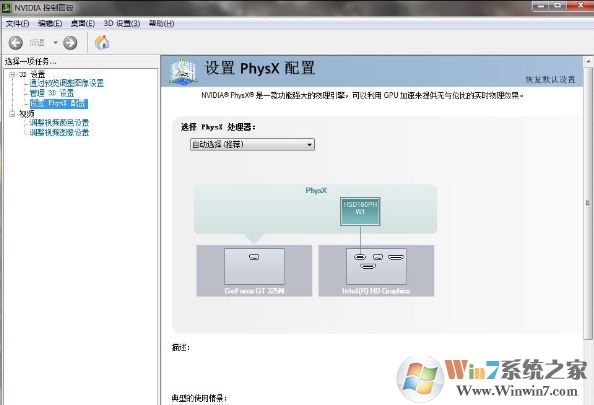Screen dimensions: 594x405
Task: Click the teal HSD160PH W1 monitor box
Action: 360,211
